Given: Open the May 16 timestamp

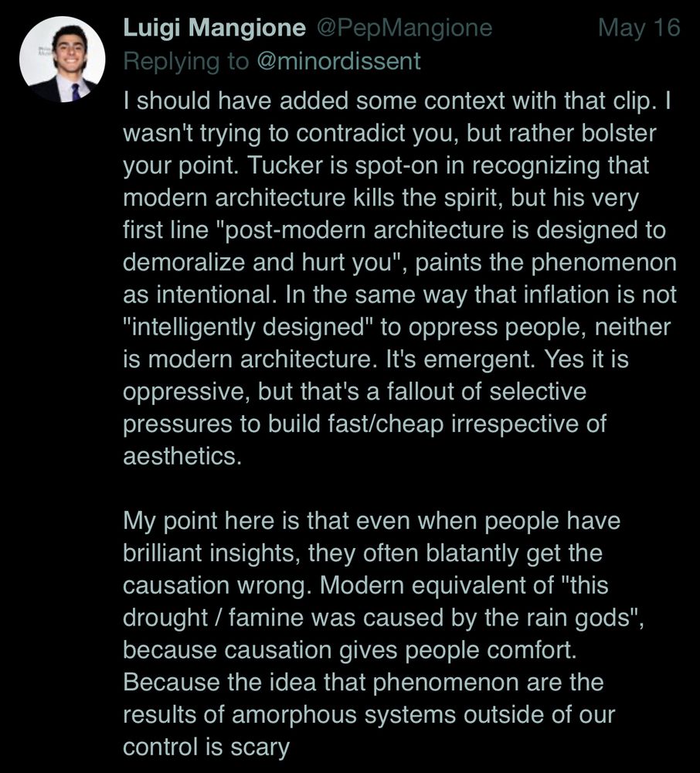Looking at the screenshot, I should [639, 28].
